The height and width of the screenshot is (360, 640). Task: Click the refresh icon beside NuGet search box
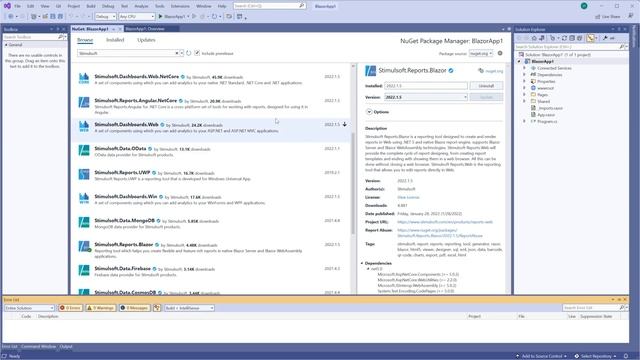[x=189, y=53]
